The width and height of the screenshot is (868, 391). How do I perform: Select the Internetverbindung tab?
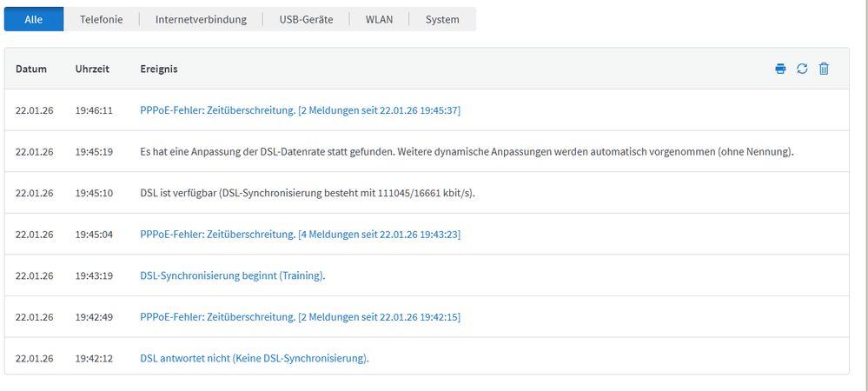pos(201,19)
